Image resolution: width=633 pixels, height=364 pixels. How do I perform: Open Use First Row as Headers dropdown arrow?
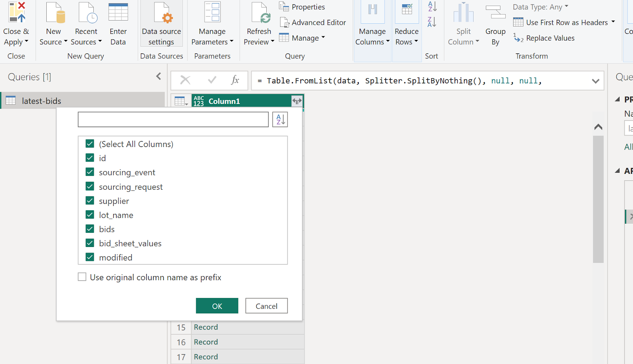coord(613,22)
